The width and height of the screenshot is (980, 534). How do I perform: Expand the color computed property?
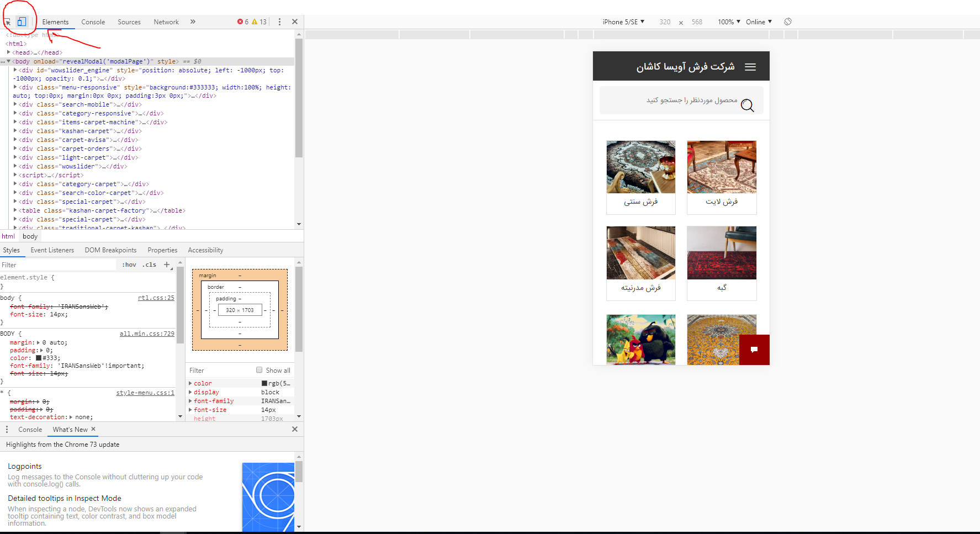point(190,383)
